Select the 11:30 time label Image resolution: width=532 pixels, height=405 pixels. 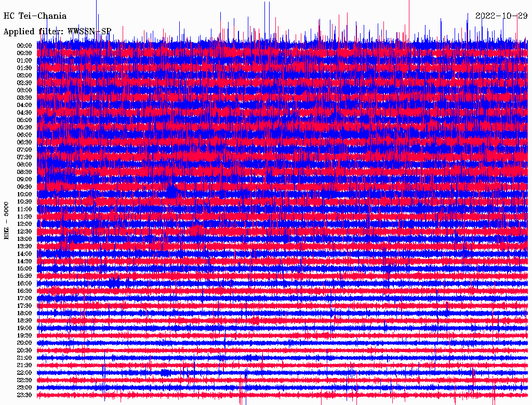24,217
